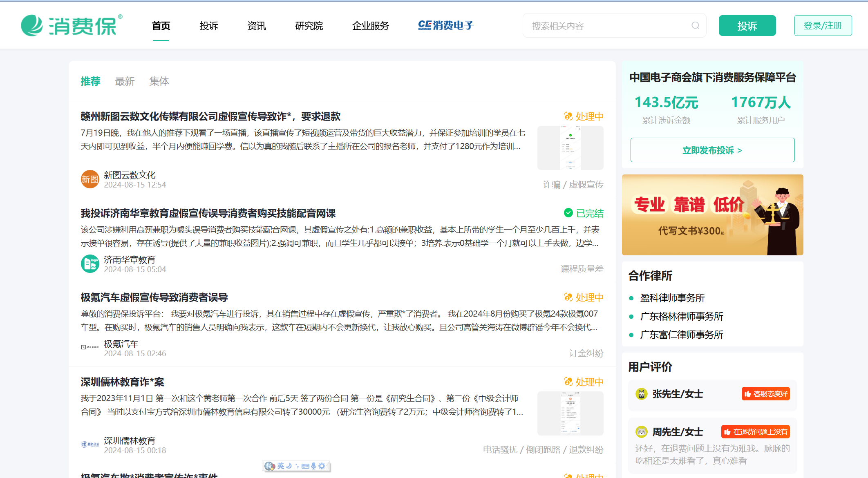
Task: Open the 研究院 navigation item
Action: pyautogui.click(x=309, y=26)
